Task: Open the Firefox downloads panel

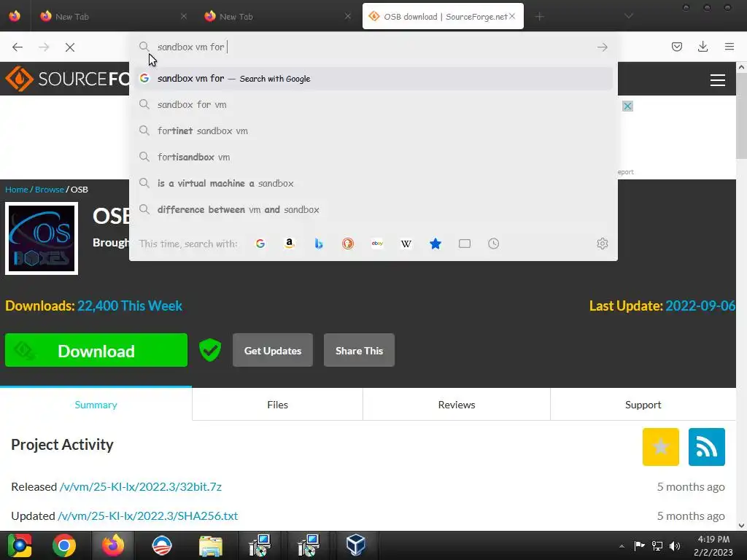Action: [703, 47]
